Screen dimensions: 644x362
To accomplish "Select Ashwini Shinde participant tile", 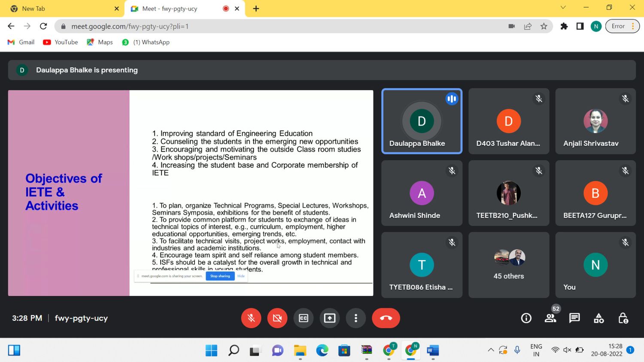I will click(x=422, y=193).
